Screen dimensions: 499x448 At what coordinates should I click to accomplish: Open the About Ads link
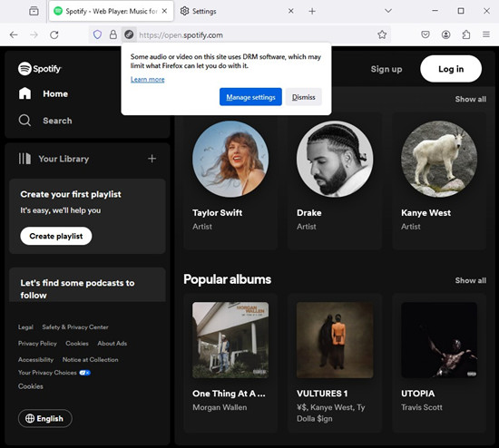(x=112, y=344)
